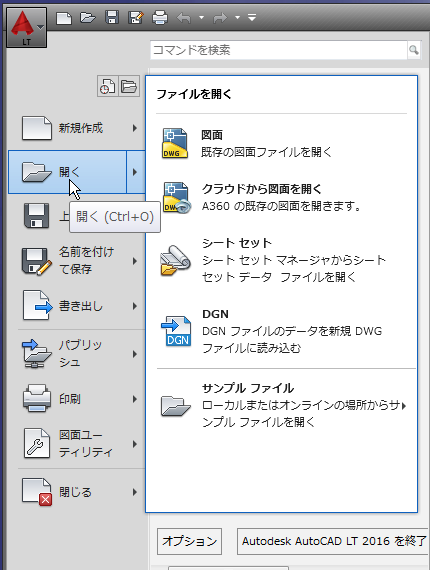The height and width of the screenshot is (570, 430).
Task: Click the DWG drawing file icon
Action: (x=175, y=143)
